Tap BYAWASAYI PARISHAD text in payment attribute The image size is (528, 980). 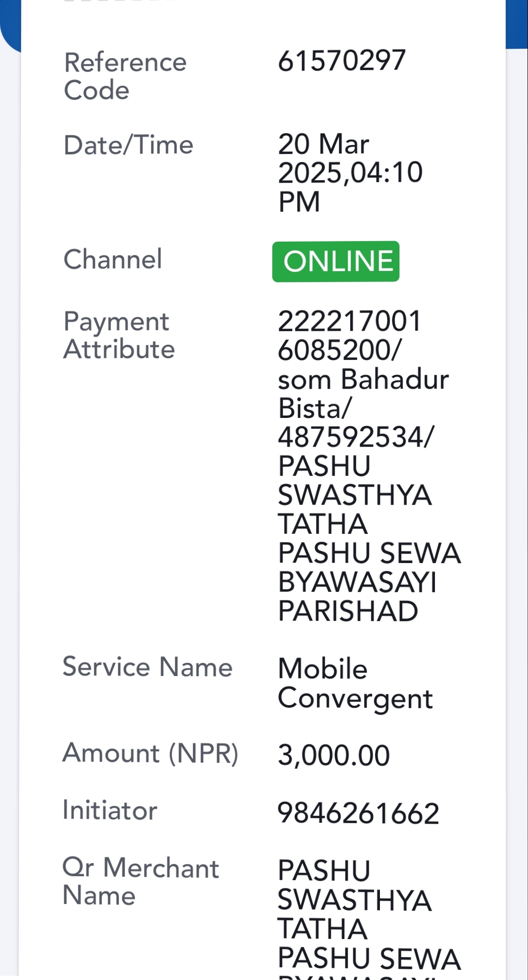click(357, 597)
